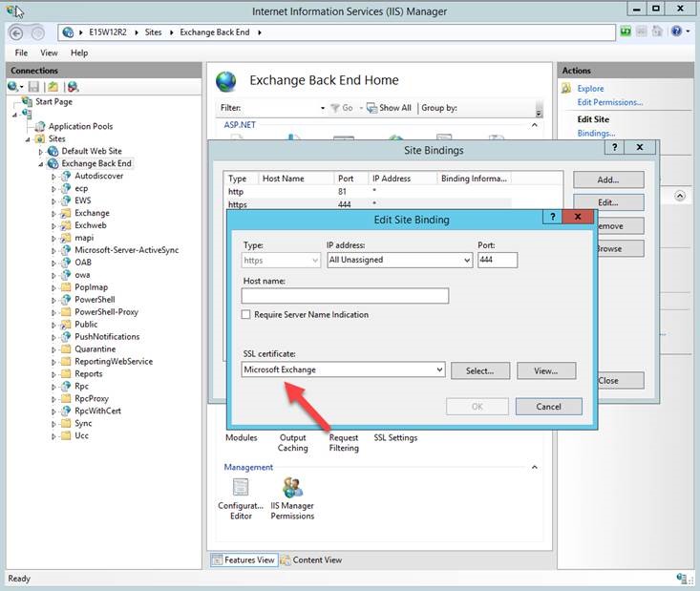Click the View... certificate button
Viewport: 700px width, 591px height.
546,371
